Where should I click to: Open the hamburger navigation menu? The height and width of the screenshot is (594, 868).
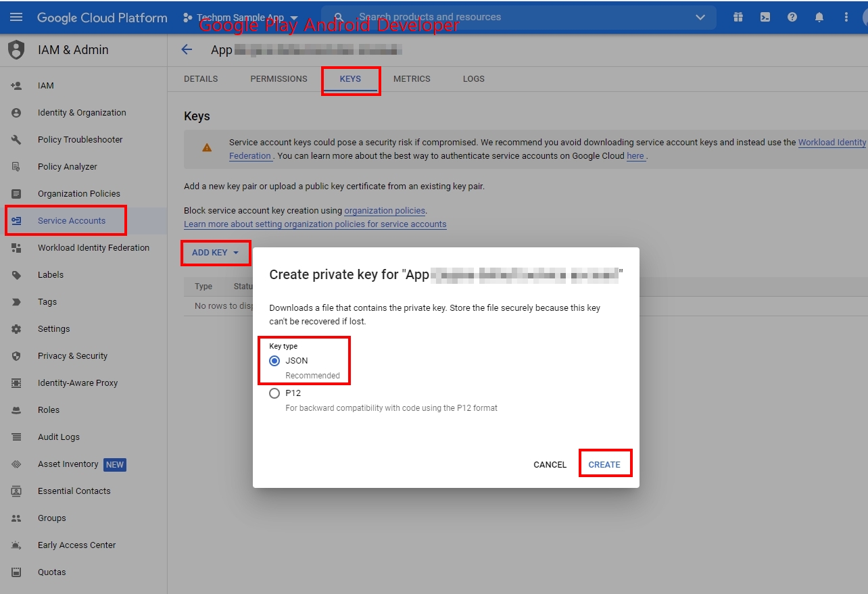click(x=16, y=18)
